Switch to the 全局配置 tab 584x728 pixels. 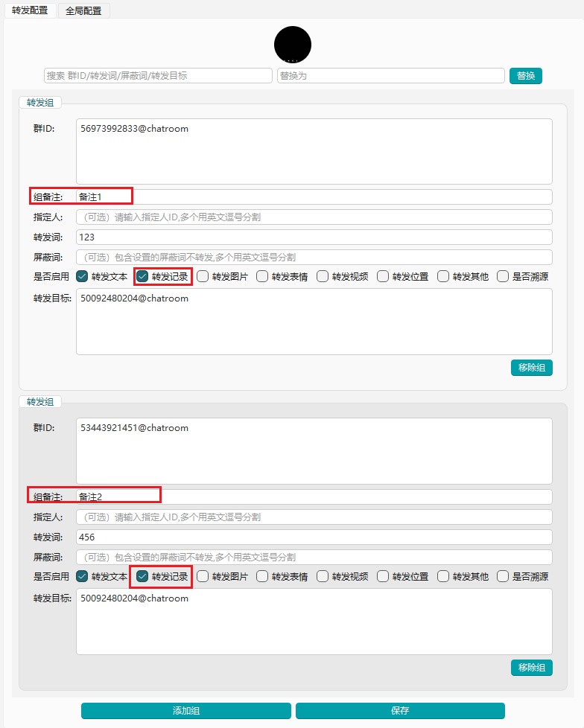click(x=83, y=10)
